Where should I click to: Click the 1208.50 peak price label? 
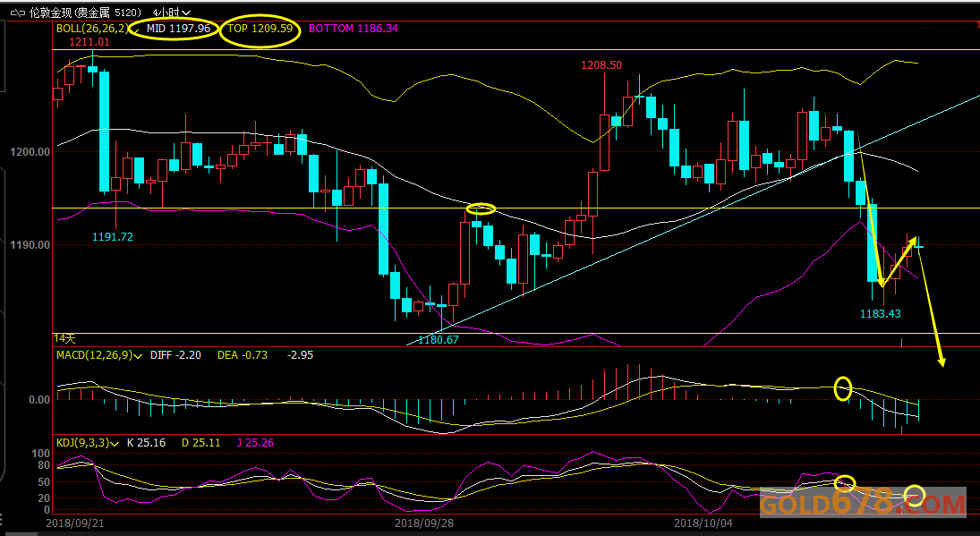pyautogui.click(x=601, y=65)
